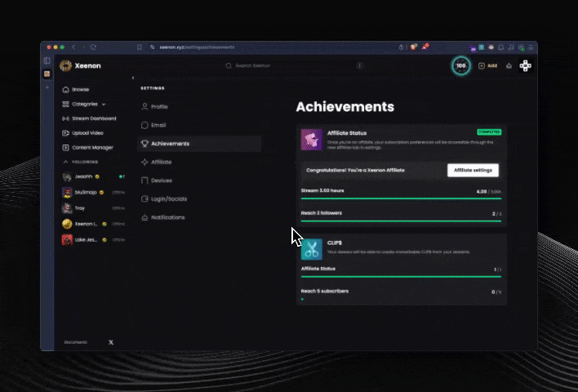This screenshot has width=578, height=392.
Task: Click the Stream 3.00 hours progress bar
Action: point(401,198)
